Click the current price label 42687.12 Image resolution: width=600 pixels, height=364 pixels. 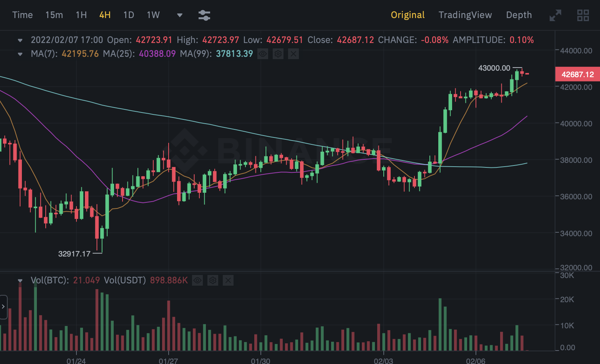577,74
